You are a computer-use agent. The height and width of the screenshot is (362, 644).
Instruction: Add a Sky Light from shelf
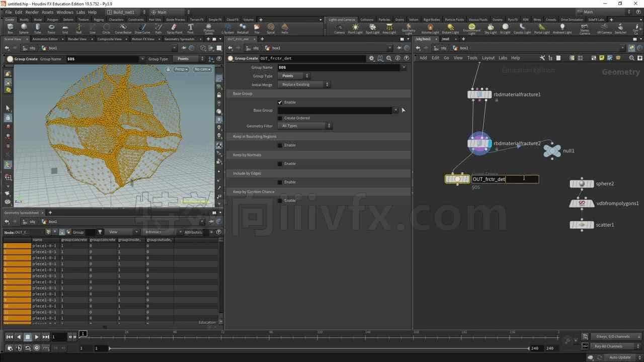[x=491, y=29]
